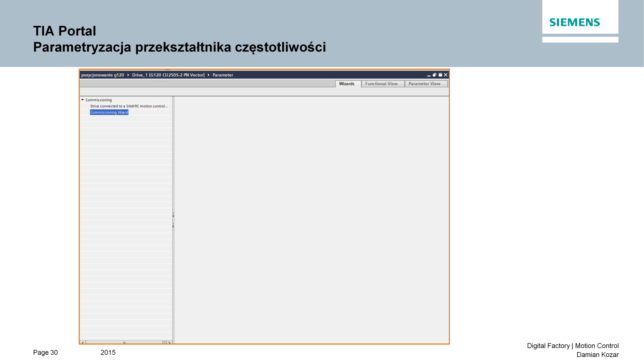The height and width of the screenshot is (362, 644).
Task: Click the tree horizontal scrollbar thumb
Action: [x=124, y=343]
